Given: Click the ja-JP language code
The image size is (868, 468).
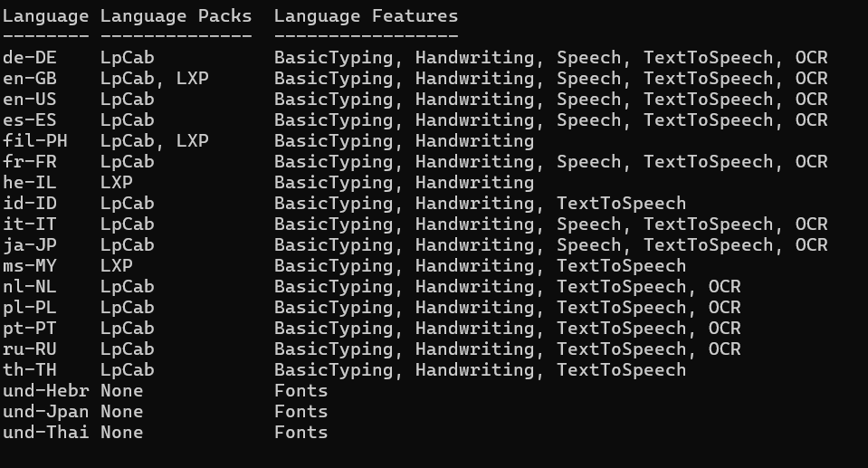Looking at the screenshot, I should (x=29, y=245).
